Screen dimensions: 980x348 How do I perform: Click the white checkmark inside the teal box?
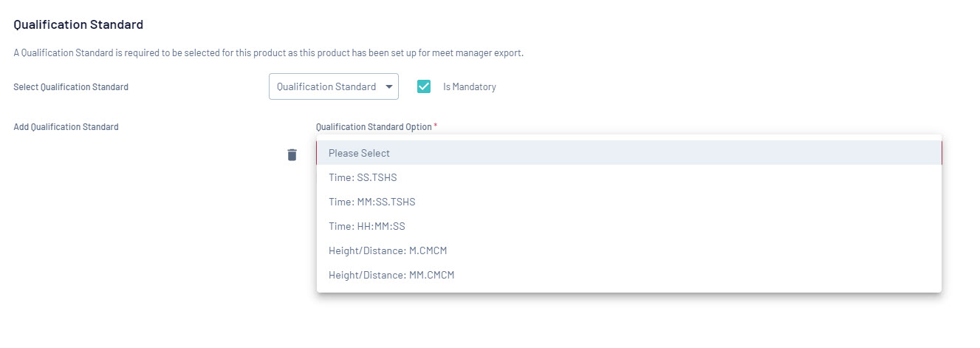(424, 86)
